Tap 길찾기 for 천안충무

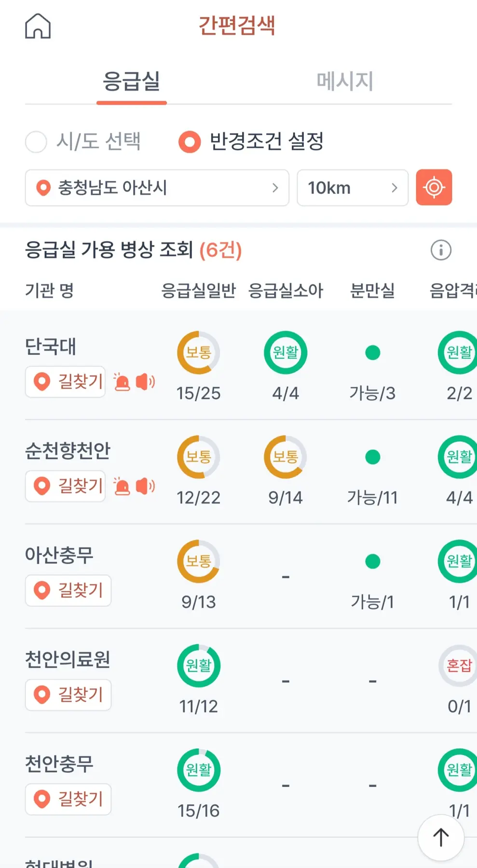68,799
